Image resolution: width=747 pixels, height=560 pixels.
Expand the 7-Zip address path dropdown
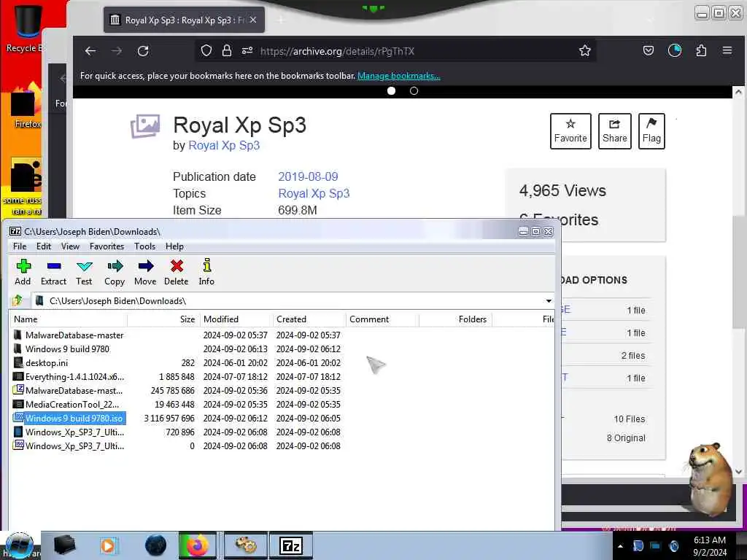549,301
